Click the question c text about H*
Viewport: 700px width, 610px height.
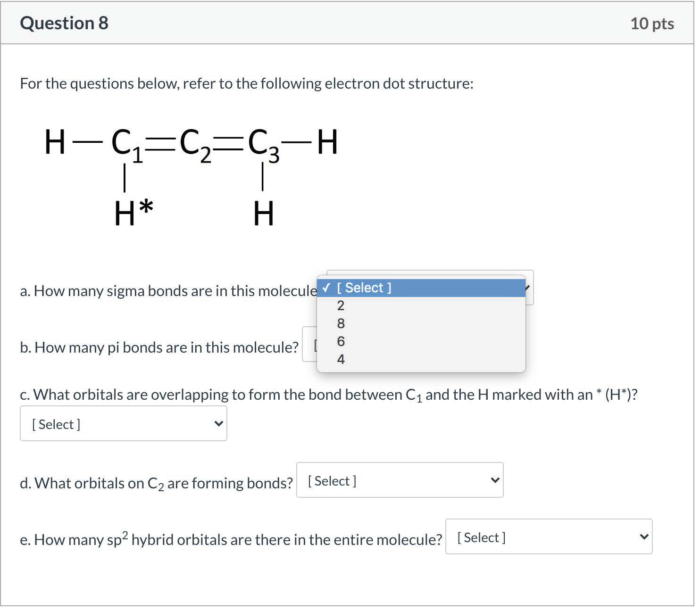coord(328,395)
